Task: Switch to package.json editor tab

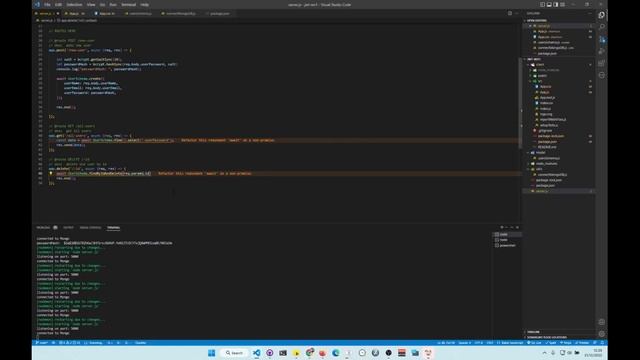Action: pos(219,13)
